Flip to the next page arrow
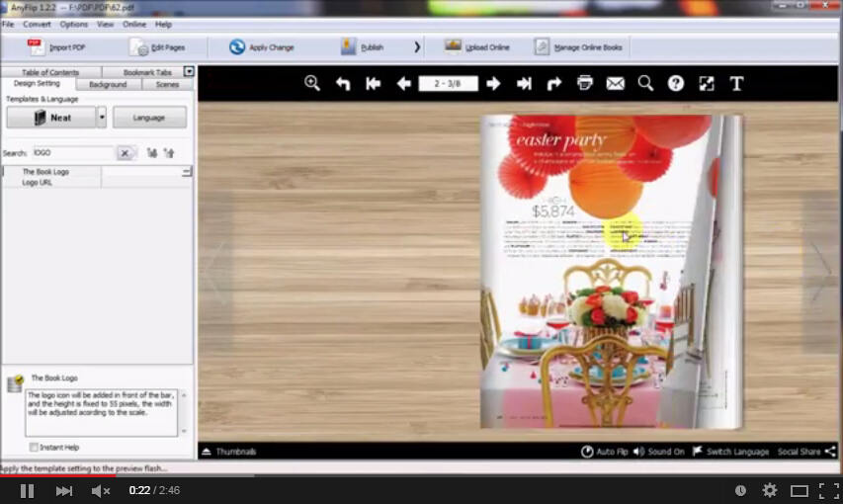 click(493, 84)
